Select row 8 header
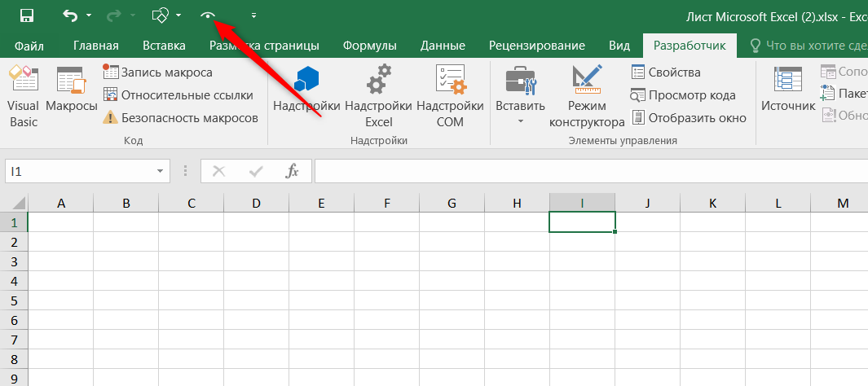 click(14, 359)
